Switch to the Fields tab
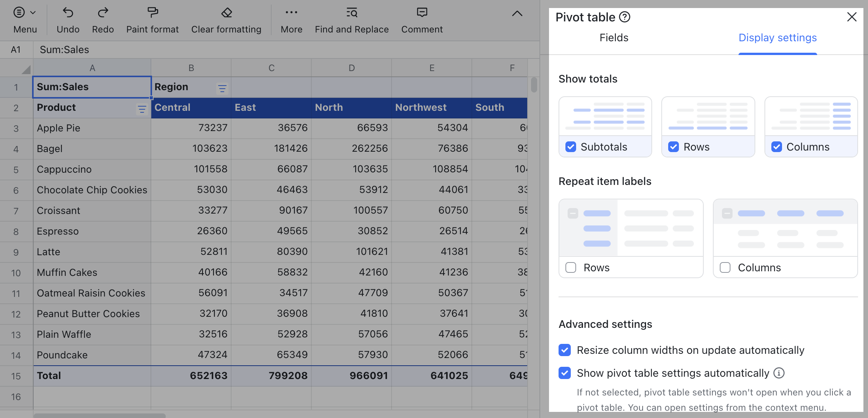 click(613, 37)
